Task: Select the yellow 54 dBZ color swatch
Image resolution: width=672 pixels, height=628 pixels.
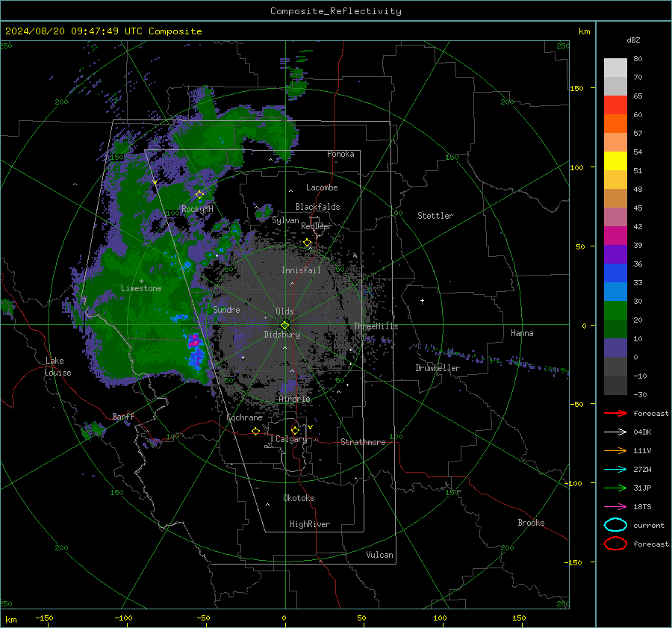Action: pyautogui.click(x=615, y=161)
